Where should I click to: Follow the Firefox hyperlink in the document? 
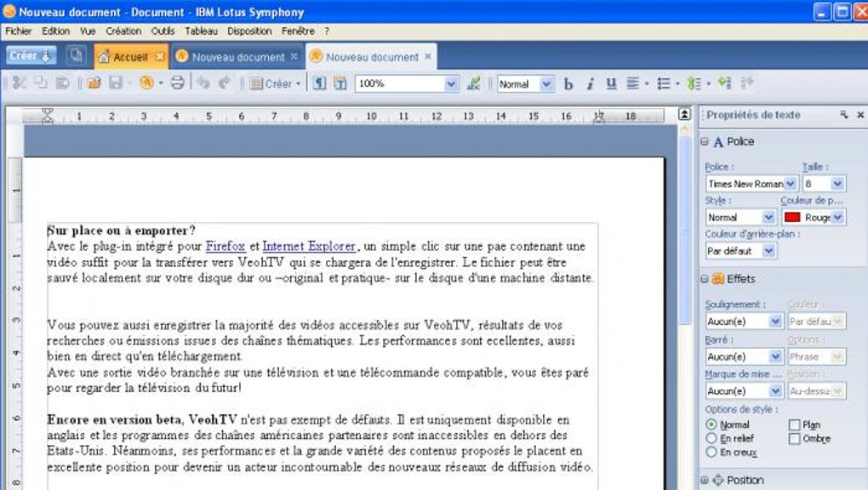coord(226,246)
